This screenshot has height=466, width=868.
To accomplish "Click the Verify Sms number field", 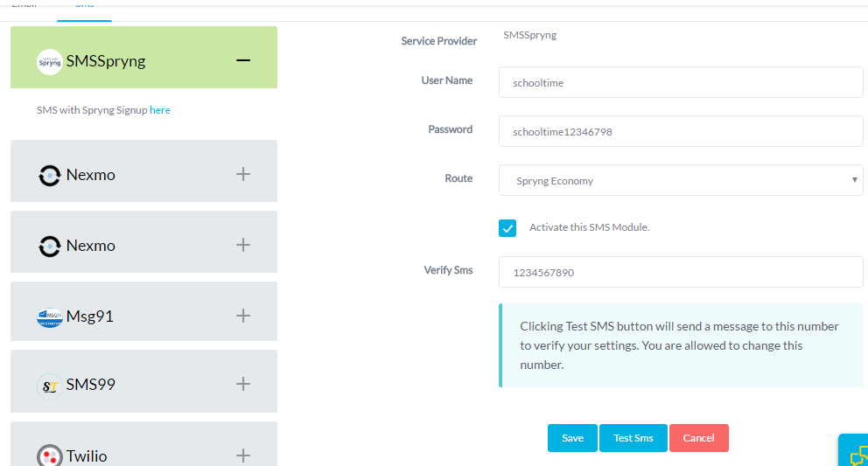I will point(681,272).
